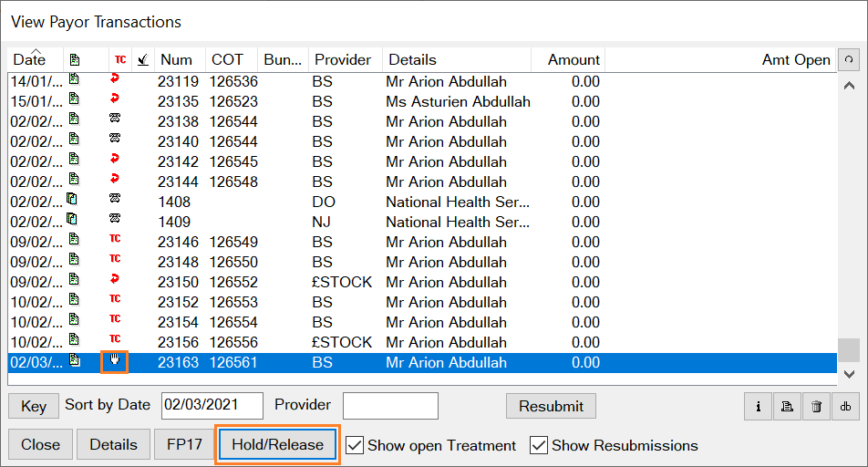
Task: Toggle Show open Treatment checkbox
Action: pos(355,445)
